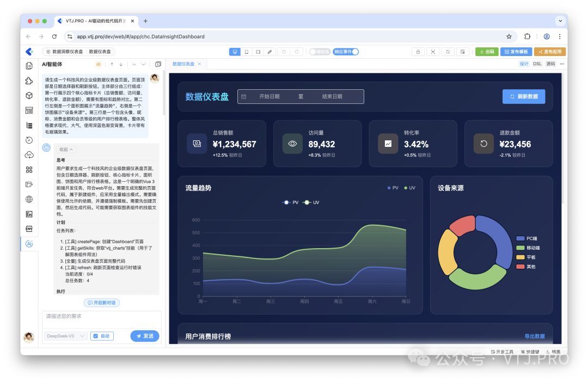Open the three-dots more menu beside 源码
This screenshot has width=588, height=382.
coord(562,64)
